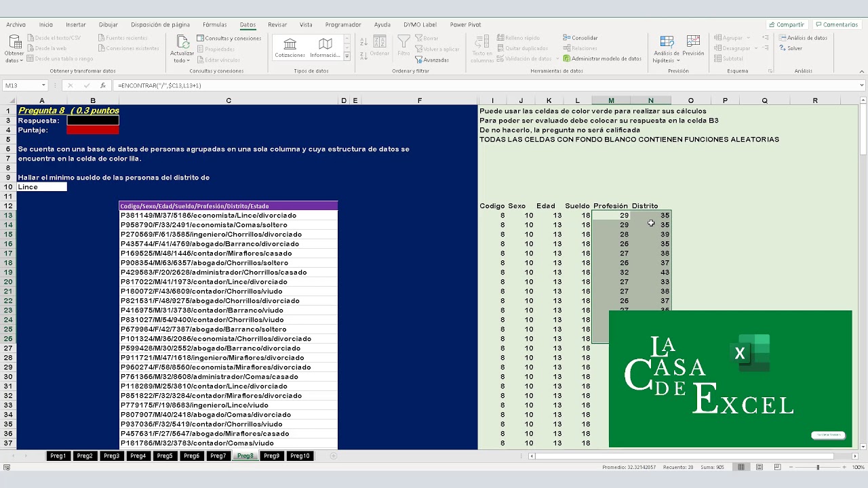Click the Comentarios button
Image resolution: width=868 pixels, height=488 pixels.
tap(837, 24)
